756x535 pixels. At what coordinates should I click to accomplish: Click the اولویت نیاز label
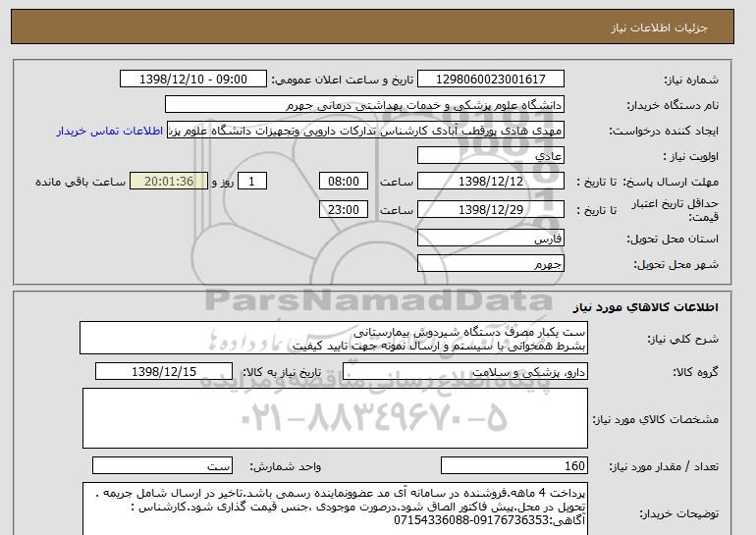tap(691, 157)
